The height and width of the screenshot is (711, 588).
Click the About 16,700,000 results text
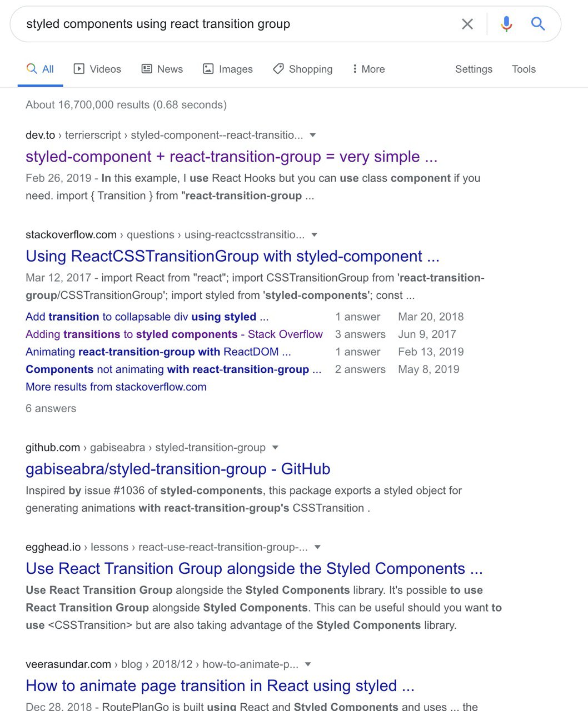click(x=126, y=104)
